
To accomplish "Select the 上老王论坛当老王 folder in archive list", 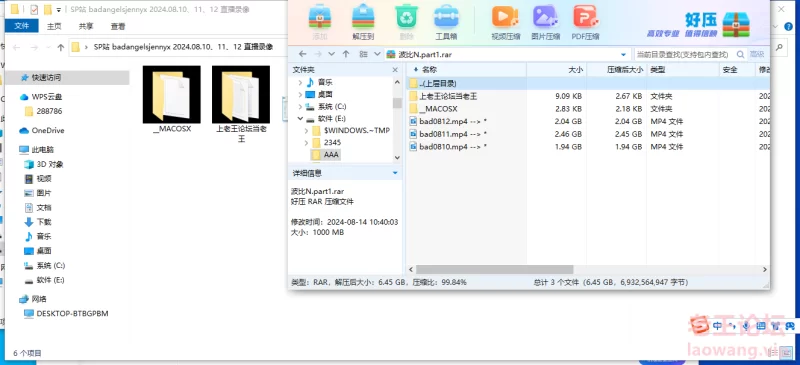I will [x=588, y=96].
